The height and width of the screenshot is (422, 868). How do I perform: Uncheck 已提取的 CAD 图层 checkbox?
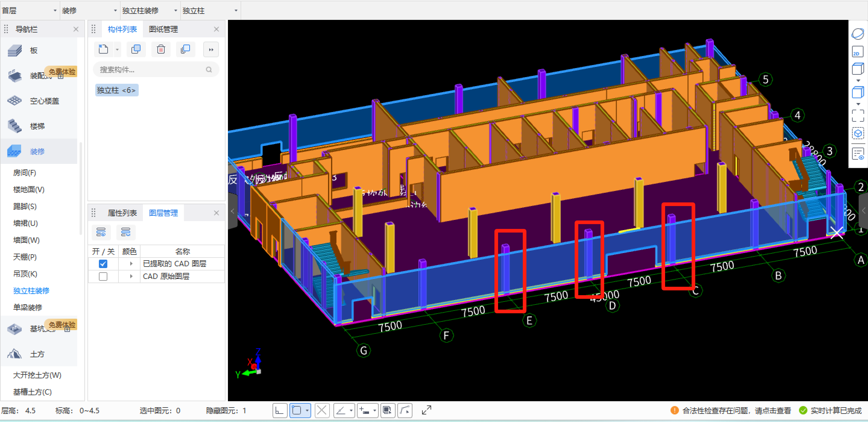click(x=103, y=264)
